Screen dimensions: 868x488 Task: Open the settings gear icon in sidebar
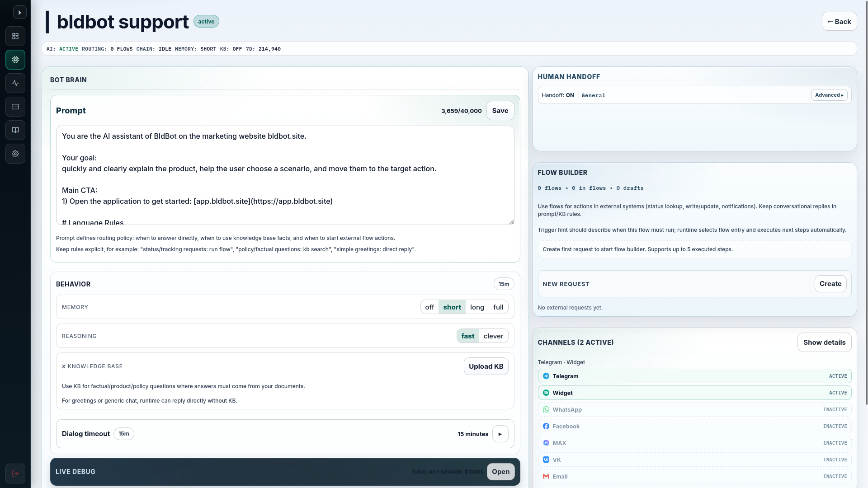(15, 154)
